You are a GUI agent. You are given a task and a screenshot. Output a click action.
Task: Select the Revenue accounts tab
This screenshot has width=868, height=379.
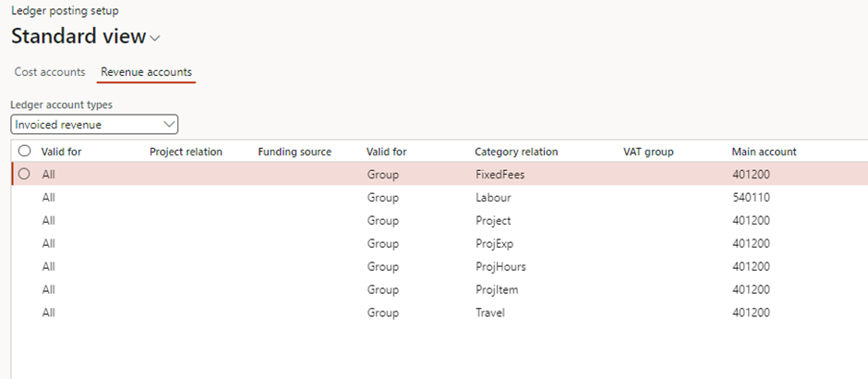(x=146, y=72)
